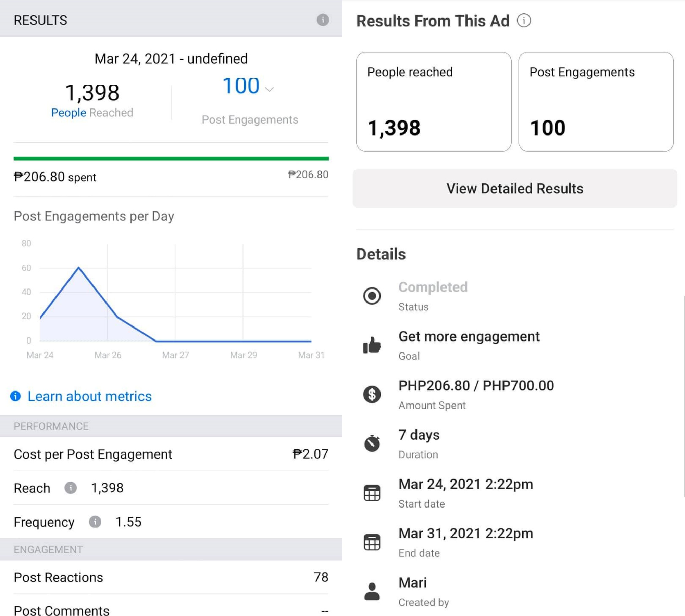685x616 pixels.
Task: Click the stopwatch Duration icon
Action: tap(372, 444)
